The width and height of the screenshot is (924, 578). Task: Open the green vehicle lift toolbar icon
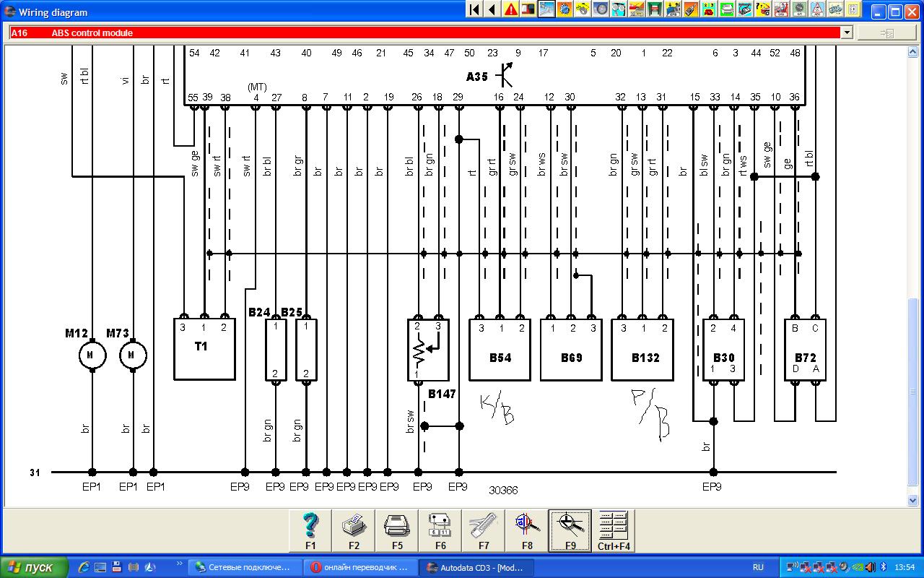click(655, 9)
